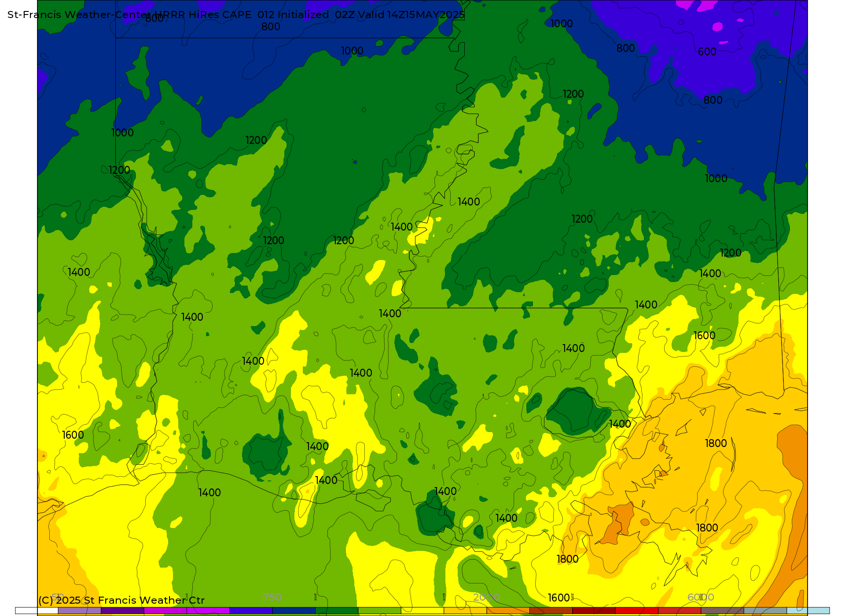Viewport: 845px width, 616px height.
Task: Select the bright violet legend swatch
Action: [208, 611]
